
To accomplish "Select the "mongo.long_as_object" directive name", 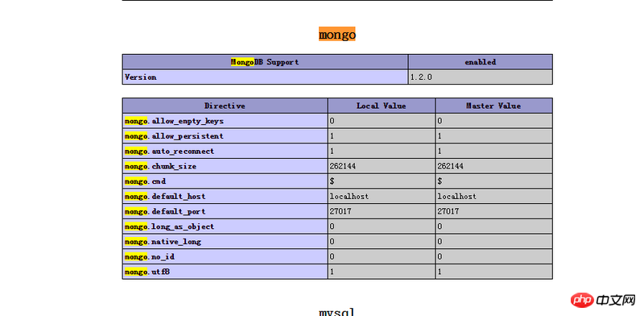I will click(169, 227).
